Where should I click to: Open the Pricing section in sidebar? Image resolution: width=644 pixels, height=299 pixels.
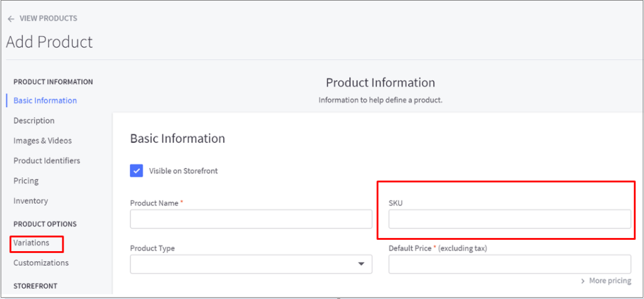point(26,181)
